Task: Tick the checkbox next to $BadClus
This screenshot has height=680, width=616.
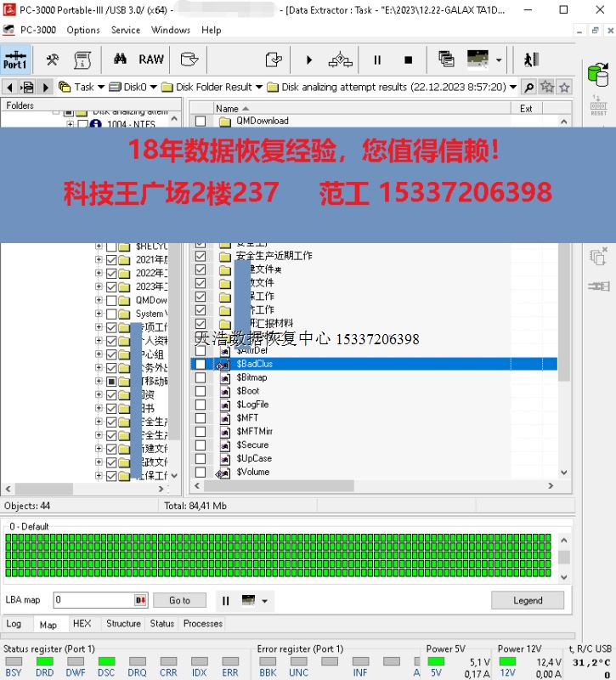Action: pos(201,364)
